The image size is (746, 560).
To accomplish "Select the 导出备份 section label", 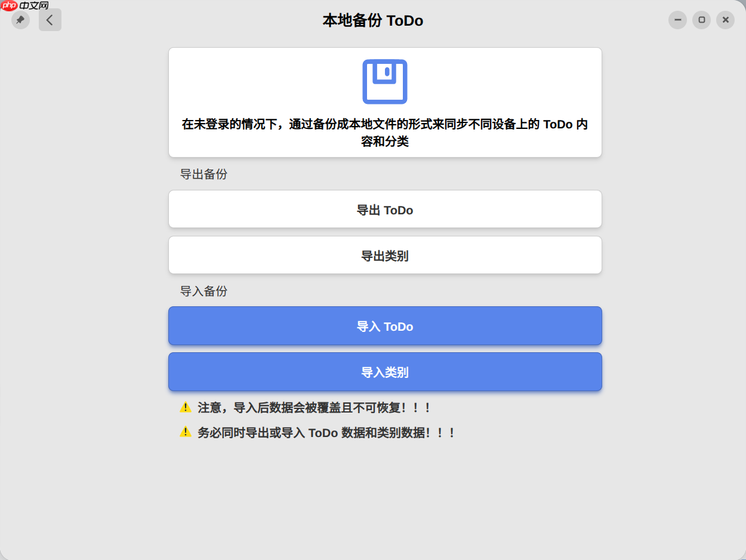I will pos(204,174).
